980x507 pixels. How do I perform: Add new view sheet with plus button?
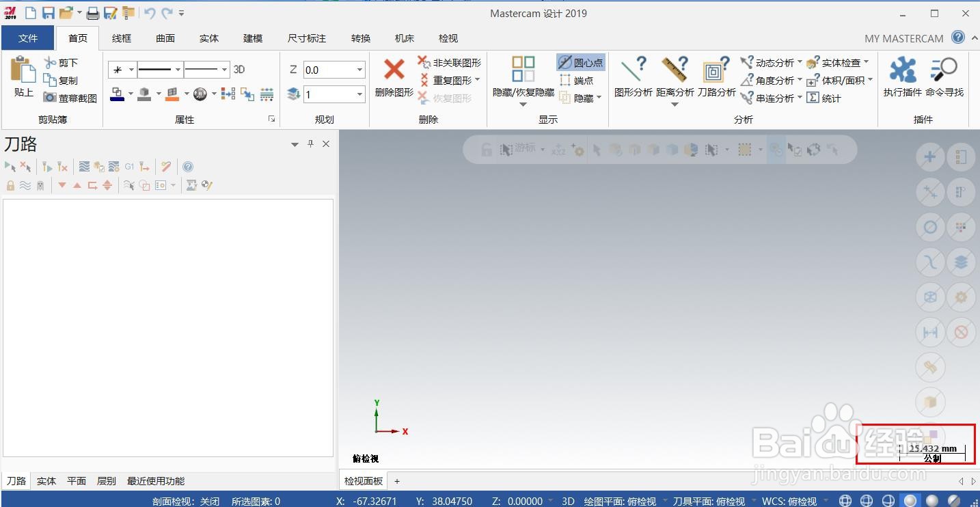[397, 481]
